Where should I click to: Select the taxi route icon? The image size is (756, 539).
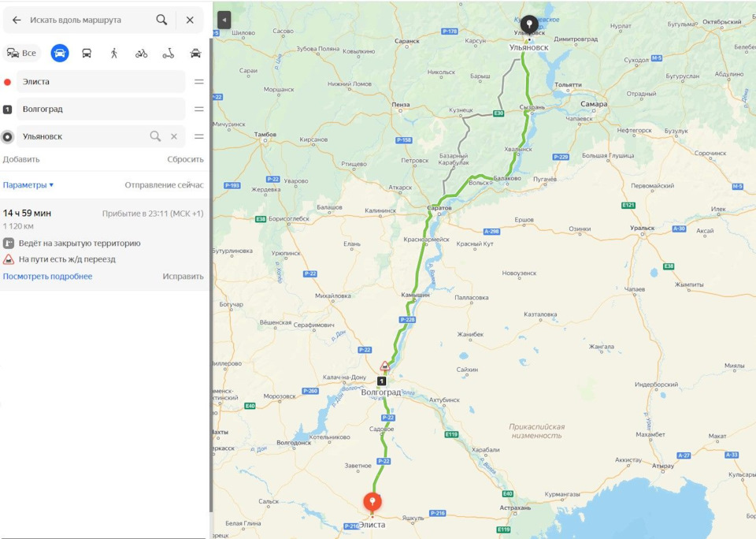point(195,53)
